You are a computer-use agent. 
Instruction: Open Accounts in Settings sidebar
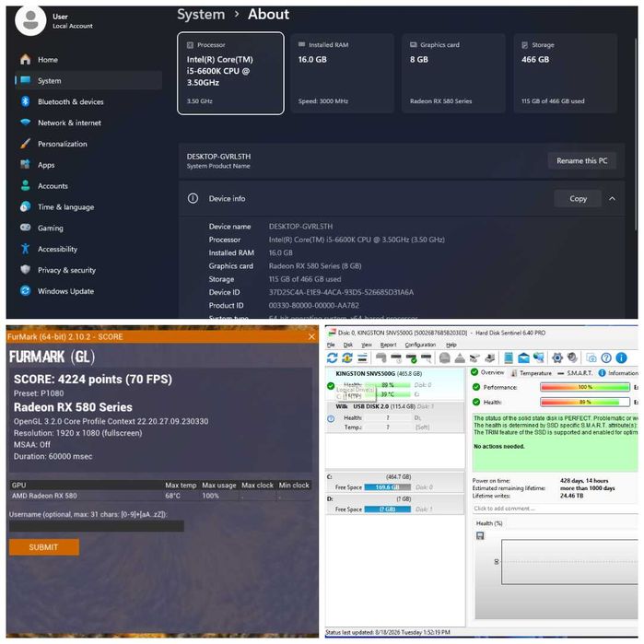click(x=88, y=185)
